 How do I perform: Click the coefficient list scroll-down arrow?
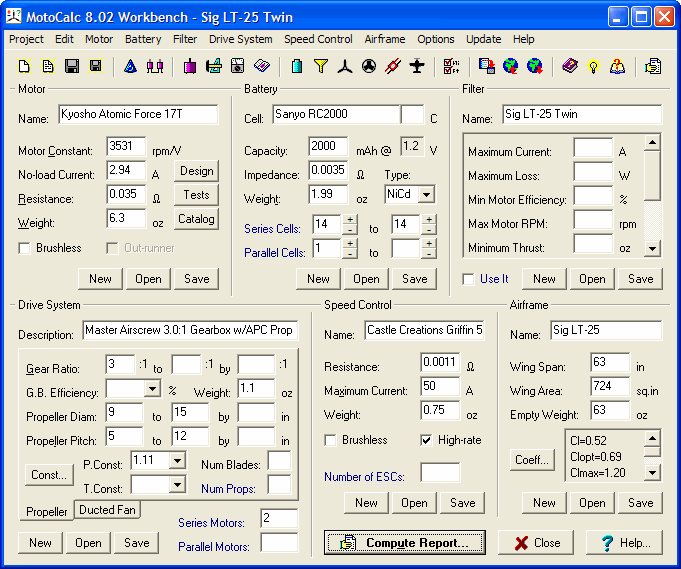pos(652,473)
